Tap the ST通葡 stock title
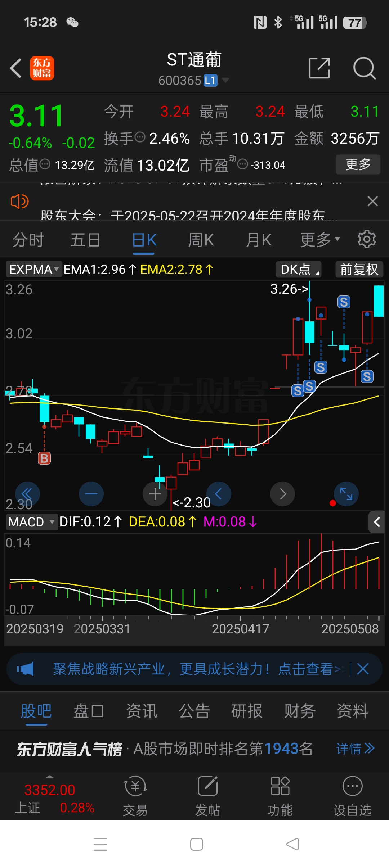This screenshot has width=389, height=868. coord(194,60)
